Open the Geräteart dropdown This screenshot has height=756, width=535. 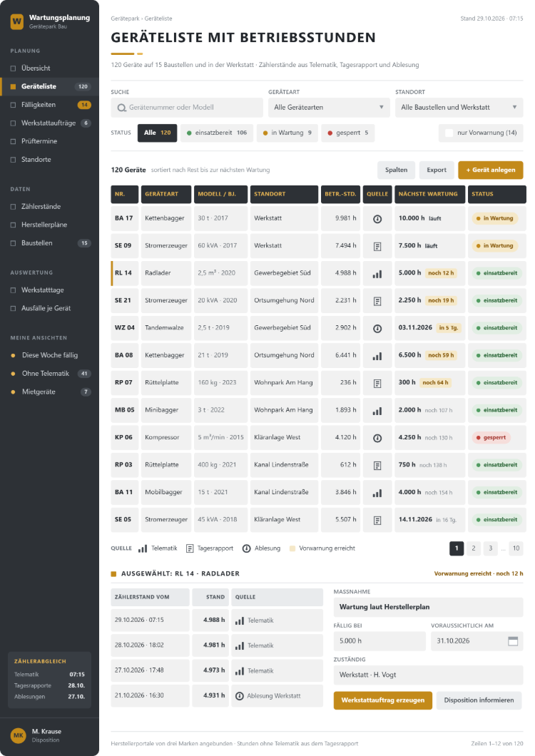click(329, 108)
